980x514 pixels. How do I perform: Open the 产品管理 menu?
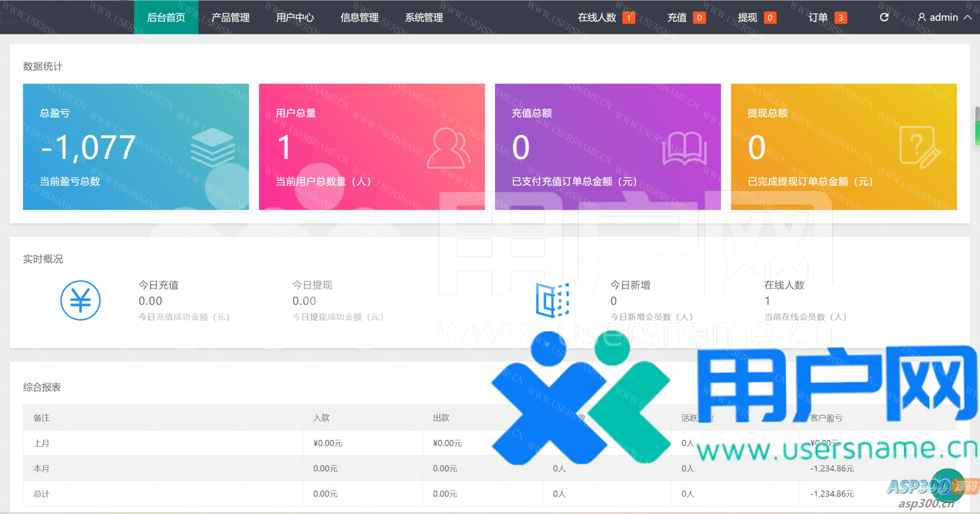coord(230,17)
